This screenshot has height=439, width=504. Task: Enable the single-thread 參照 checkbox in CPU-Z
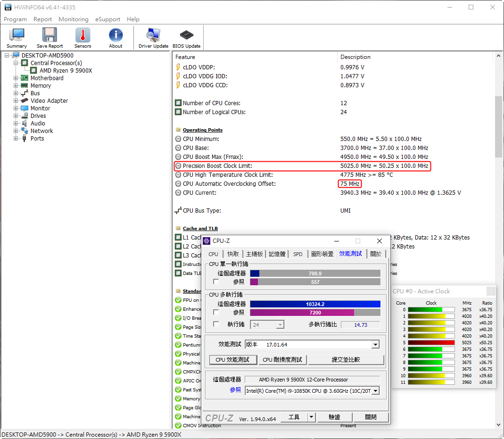216,282
